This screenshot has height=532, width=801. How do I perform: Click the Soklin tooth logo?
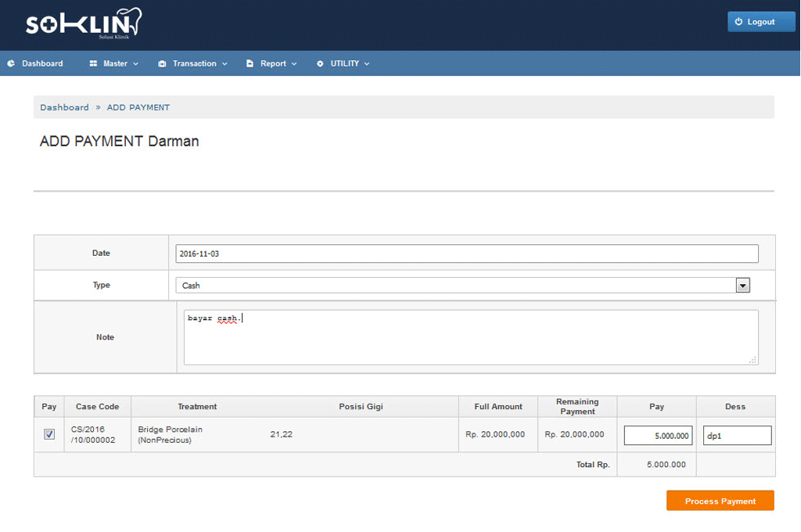point(84,23)
